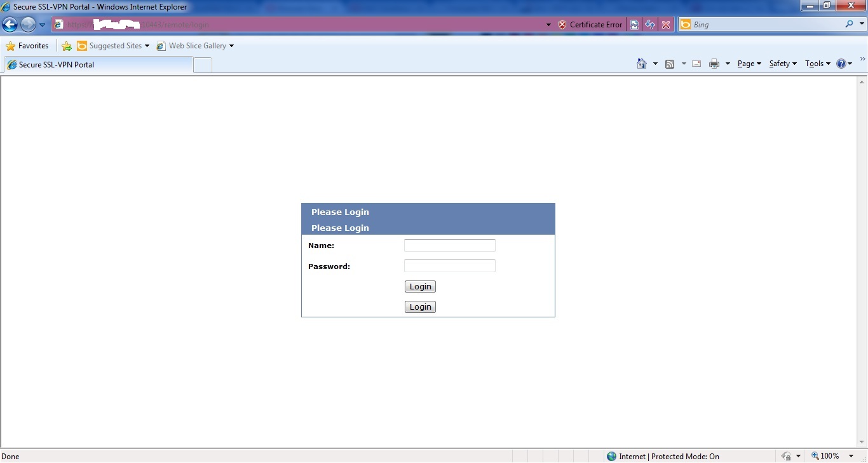This screenshot has width=868, height=463.
Task: Print the login page
Action: tap(715, 64)
